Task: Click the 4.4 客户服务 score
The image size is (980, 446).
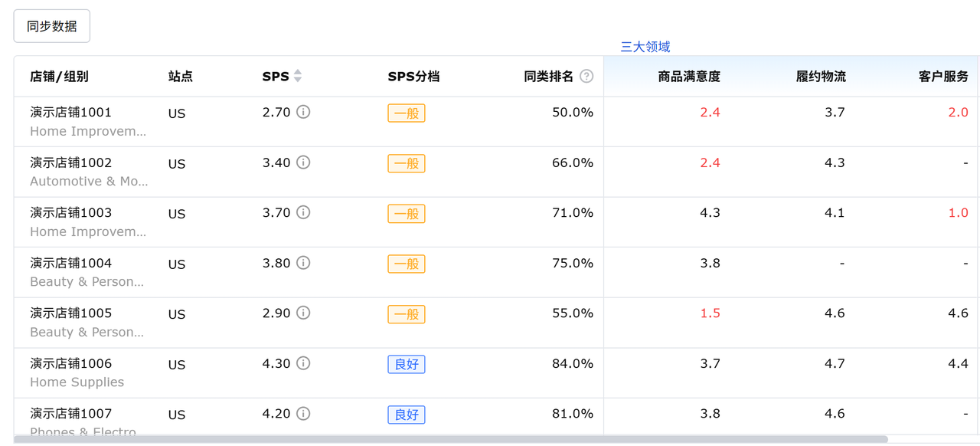Action: [959, 364]
